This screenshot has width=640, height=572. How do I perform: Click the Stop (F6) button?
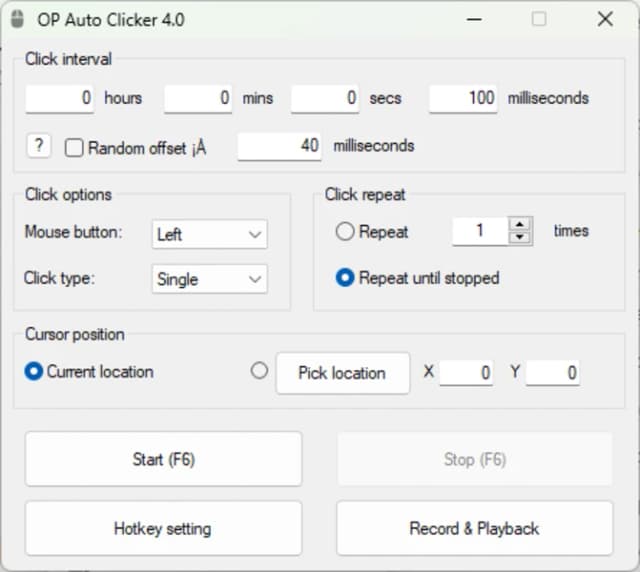tap(475, 459)
